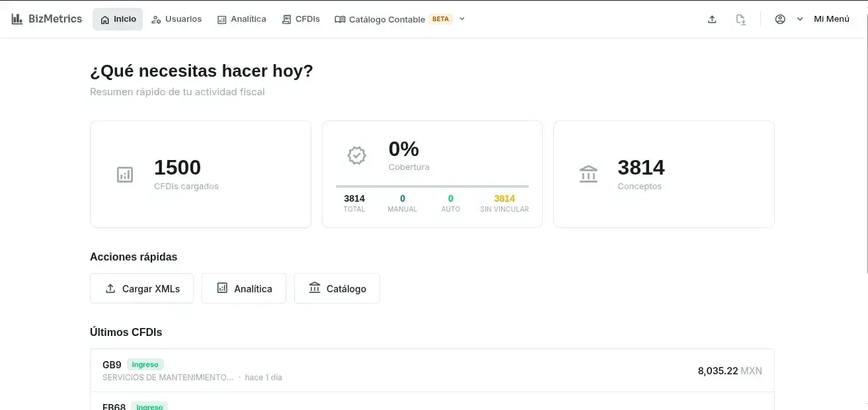Viewport: 868px width, 410px height.
Task: Click the 8,035.22 MXN amount
Action: click(x=730, y=371)
